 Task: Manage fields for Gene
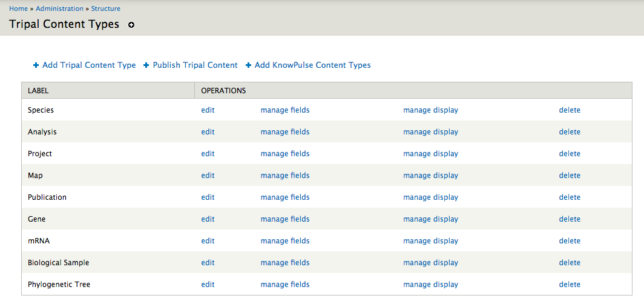[x=285, y=219]
